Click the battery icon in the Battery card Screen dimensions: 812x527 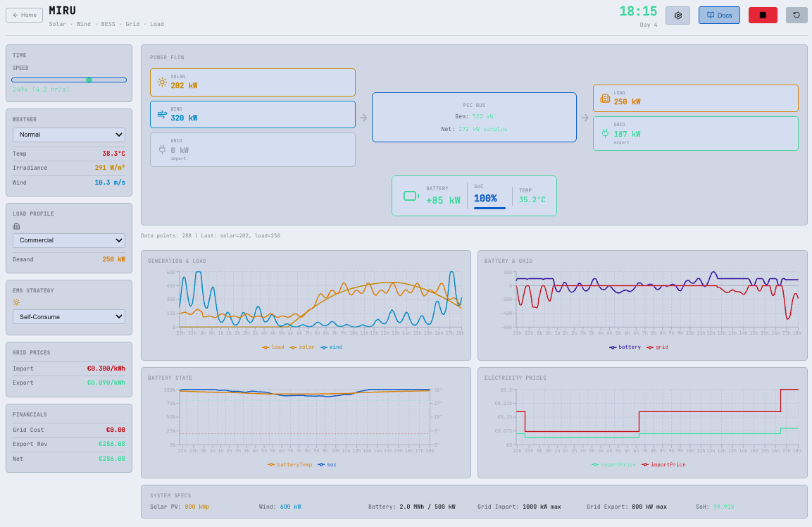point(411,196)
